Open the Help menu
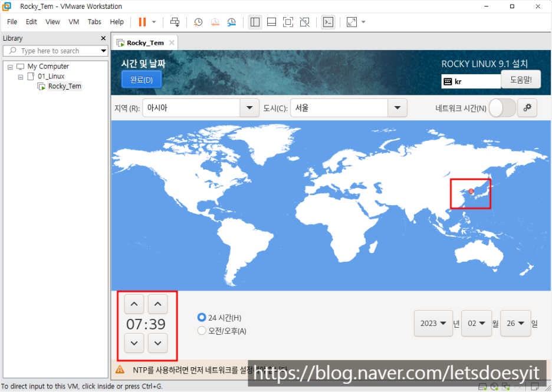Viewport: 552px width, 392px height. click(x=117, y=22)
